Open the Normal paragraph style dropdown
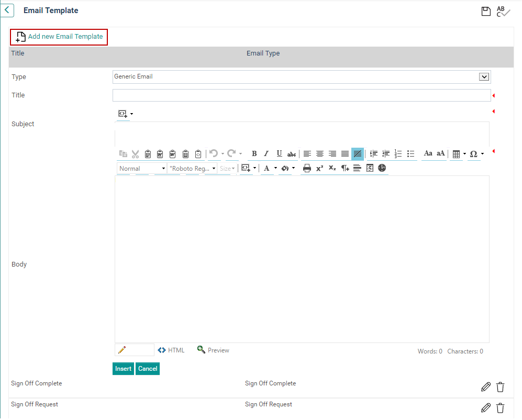 [x=142, y=169]
